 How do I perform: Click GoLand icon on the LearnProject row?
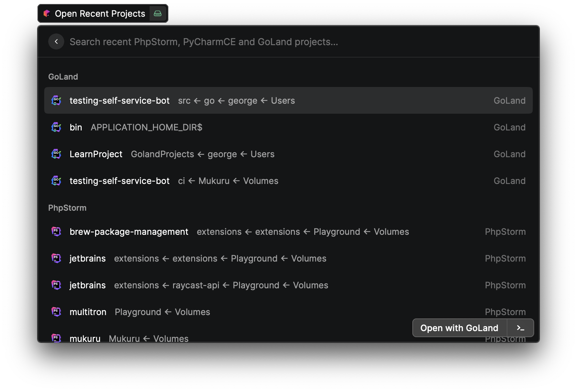tap(56, 154)
